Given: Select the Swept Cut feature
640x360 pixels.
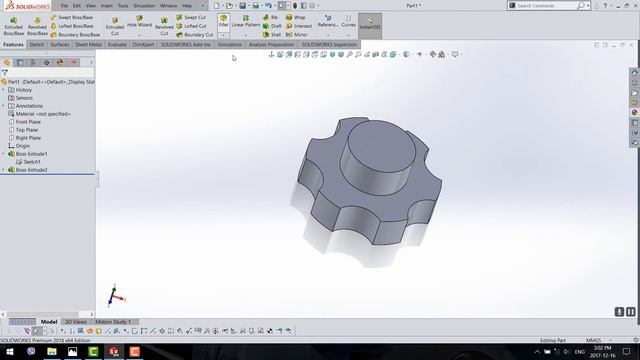Looking at the screenshot, I should click(x=191, y=18).
